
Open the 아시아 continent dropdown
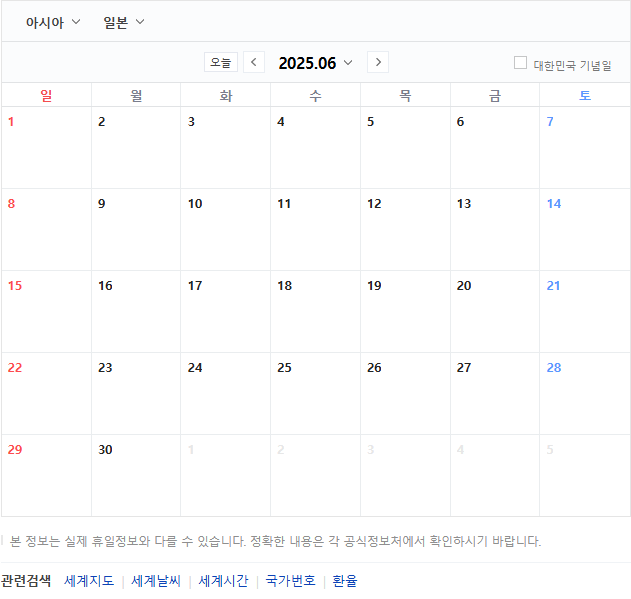pos(53,22)
